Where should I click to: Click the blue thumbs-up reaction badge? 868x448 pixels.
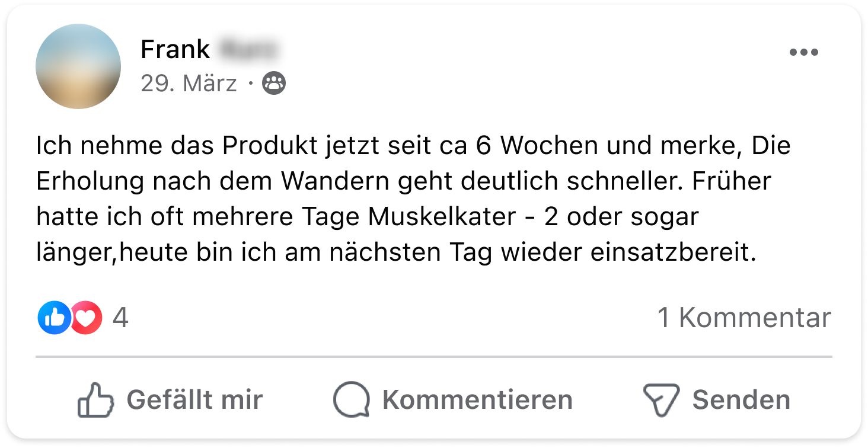[54, 318]
